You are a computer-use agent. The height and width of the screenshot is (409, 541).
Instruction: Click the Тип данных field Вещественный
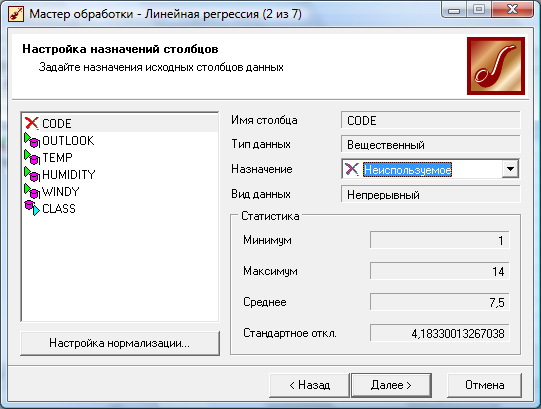tap(430, 145)
